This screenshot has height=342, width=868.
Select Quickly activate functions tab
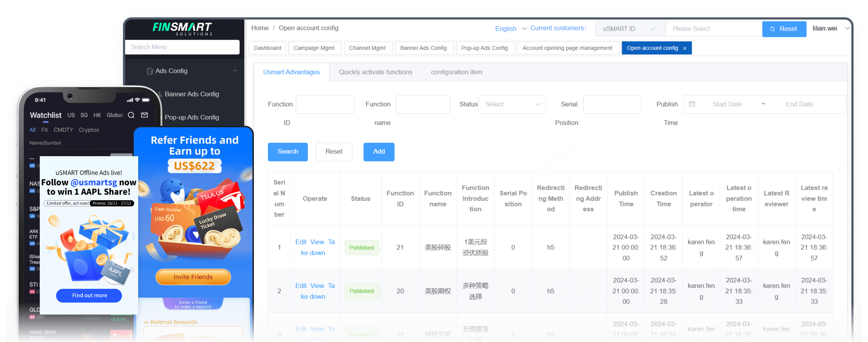[375, 72]
